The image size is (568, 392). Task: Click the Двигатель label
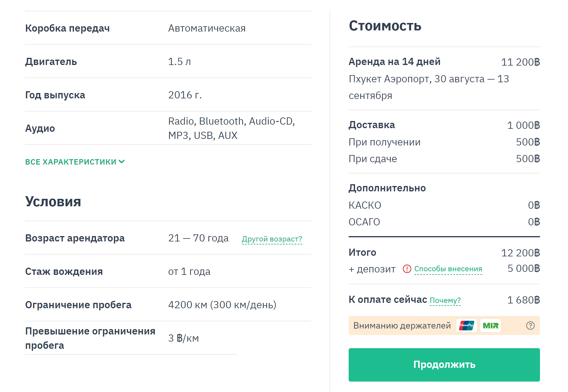(x=51, y=62)
